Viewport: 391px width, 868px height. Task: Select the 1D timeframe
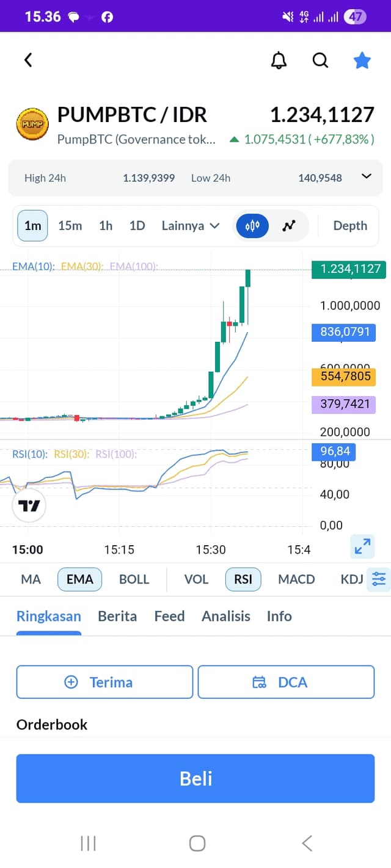(137, 226)
